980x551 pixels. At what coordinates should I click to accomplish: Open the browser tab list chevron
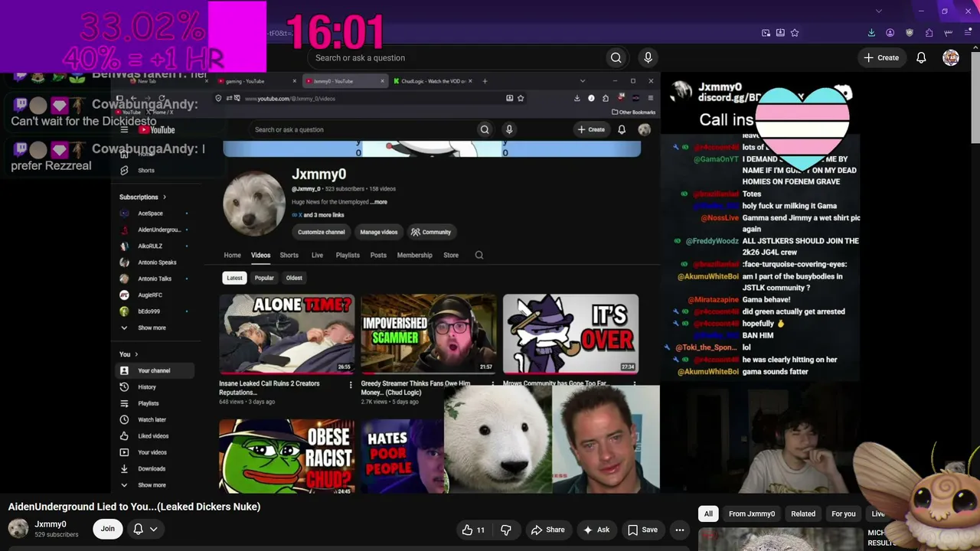point(878,11)
